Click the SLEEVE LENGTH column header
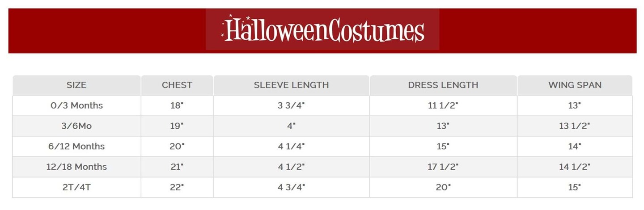 (291, 85)
